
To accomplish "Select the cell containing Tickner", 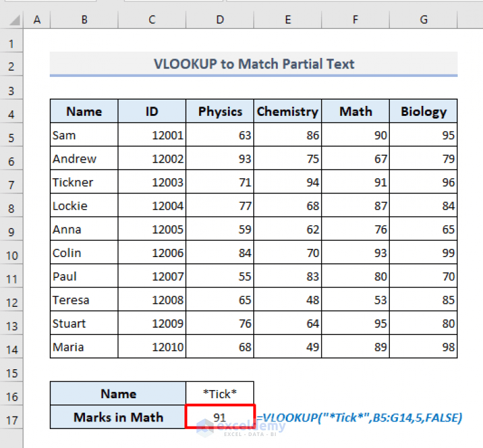I will tap(84, 182).
